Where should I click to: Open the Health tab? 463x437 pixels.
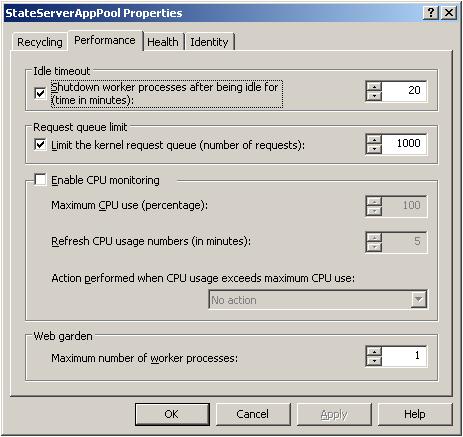(163, 42)
